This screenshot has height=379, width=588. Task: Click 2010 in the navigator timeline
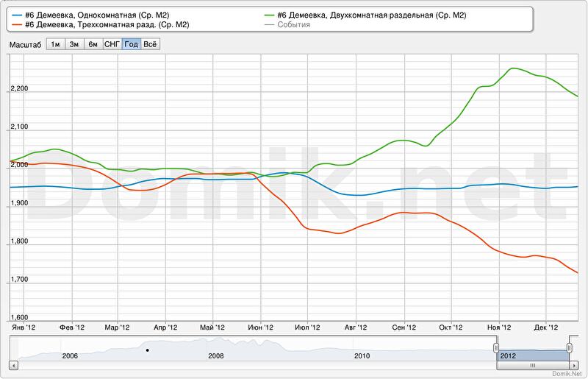[x=362, y=355]
